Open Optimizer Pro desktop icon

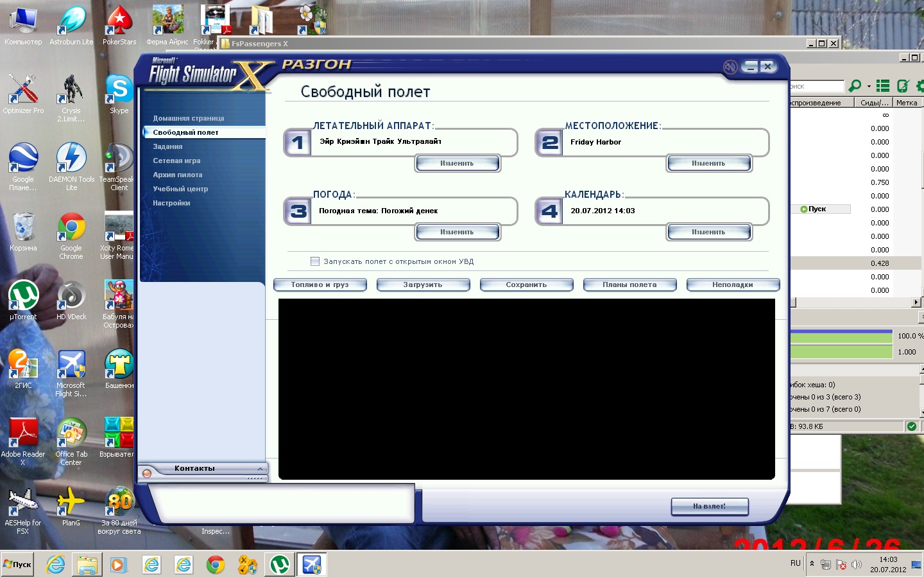click(23, 94)
